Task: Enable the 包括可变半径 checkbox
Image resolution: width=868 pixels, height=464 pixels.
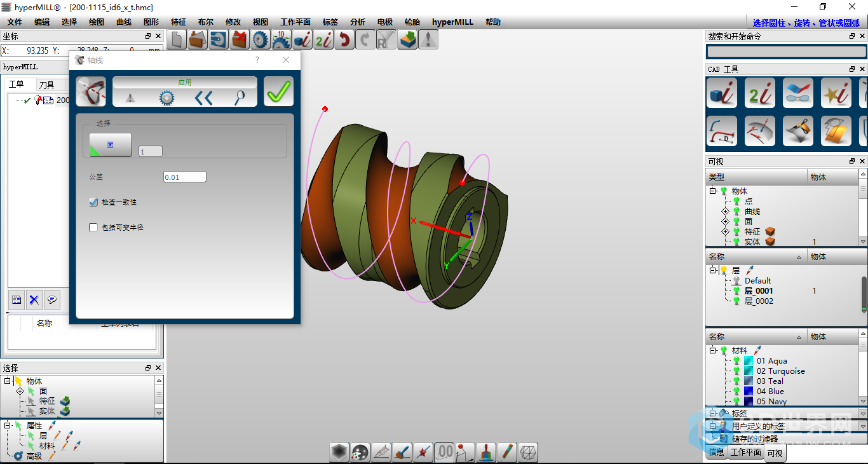Action: (93, 227)
